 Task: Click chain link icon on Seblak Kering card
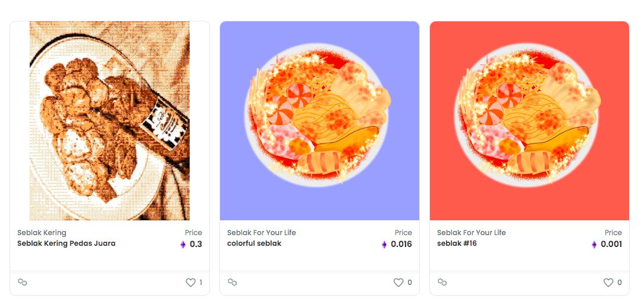pos(23,282)
